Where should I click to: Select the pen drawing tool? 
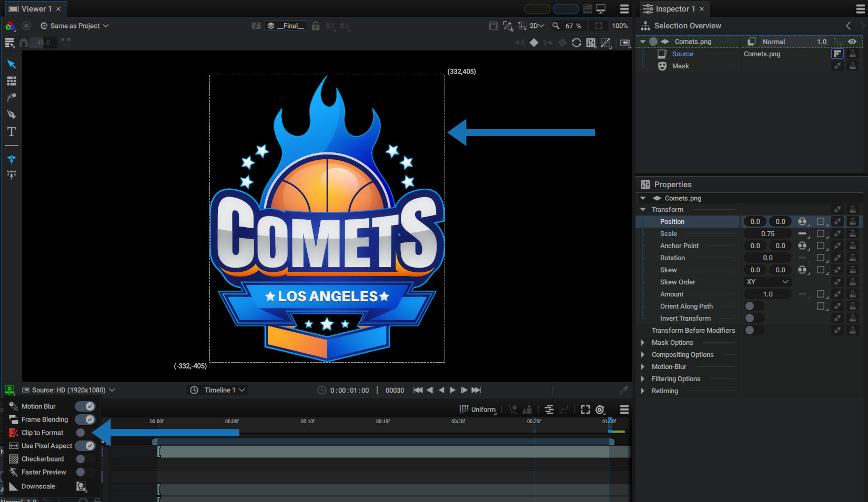point(11,115)
